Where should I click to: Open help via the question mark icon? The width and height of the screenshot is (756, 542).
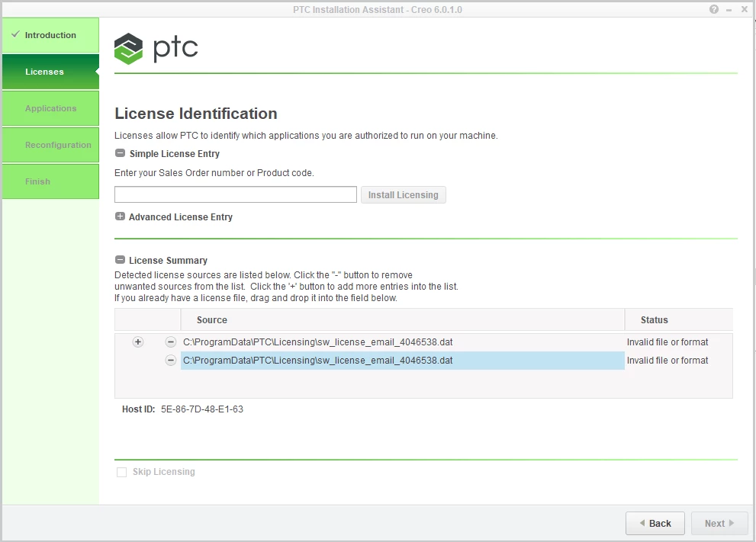click(713, 9)
